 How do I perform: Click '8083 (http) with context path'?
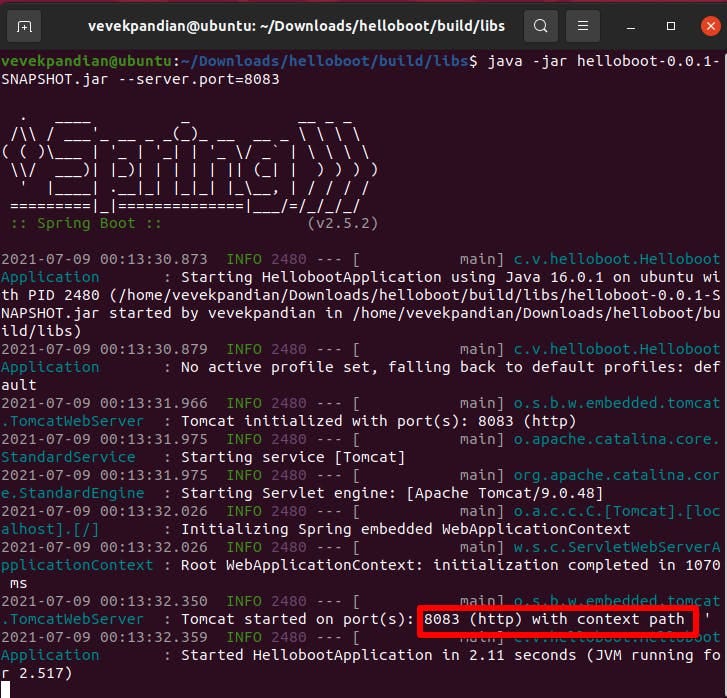tap(554, 619)
